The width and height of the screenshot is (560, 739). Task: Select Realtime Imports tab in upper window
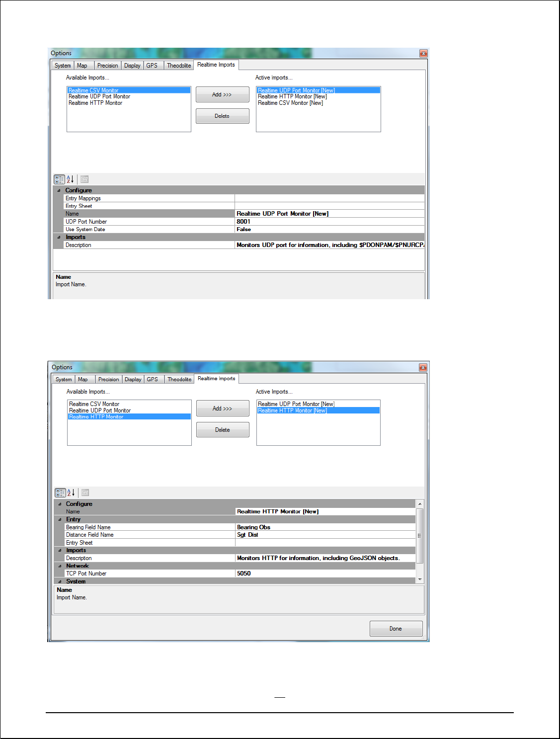(x=216, y=65)
